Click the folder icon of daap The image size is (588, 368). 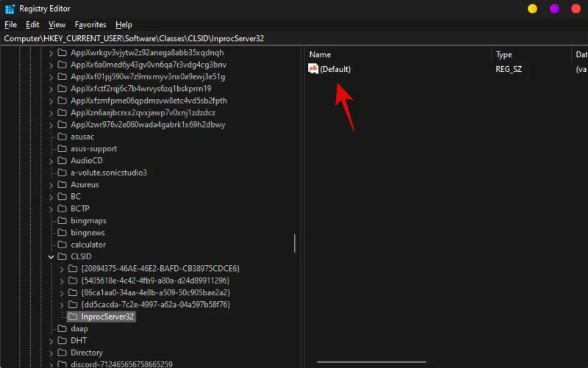point(62,328)
